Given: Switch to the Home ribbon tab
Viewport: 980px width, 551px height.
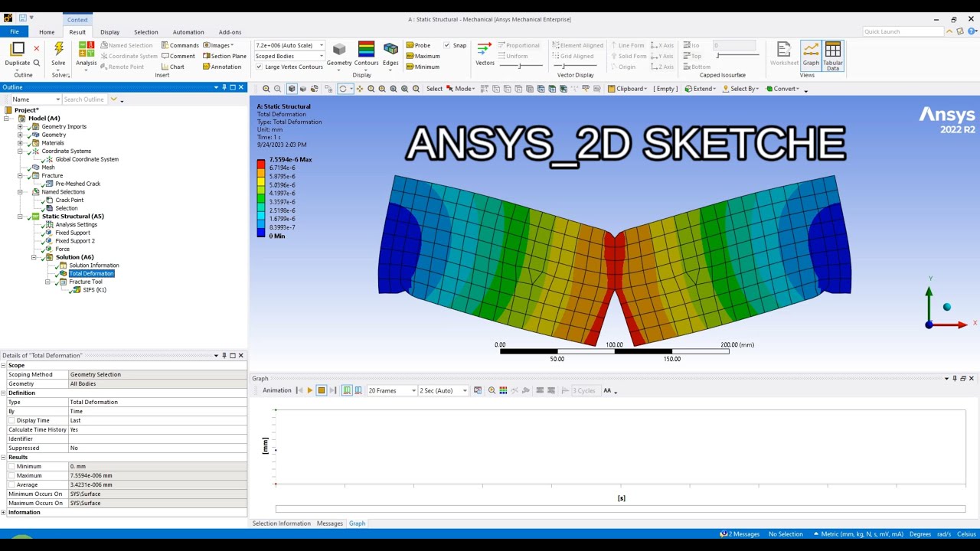Looking at the screenshot, I should (47, 32).
